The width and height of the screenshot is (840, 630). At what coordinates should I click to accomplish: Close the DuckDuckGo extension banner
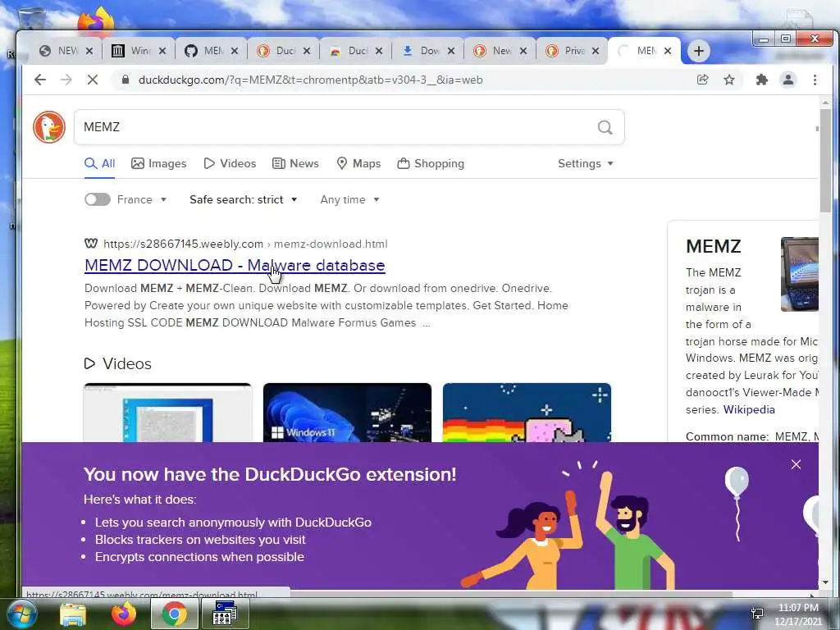(796, 464)
